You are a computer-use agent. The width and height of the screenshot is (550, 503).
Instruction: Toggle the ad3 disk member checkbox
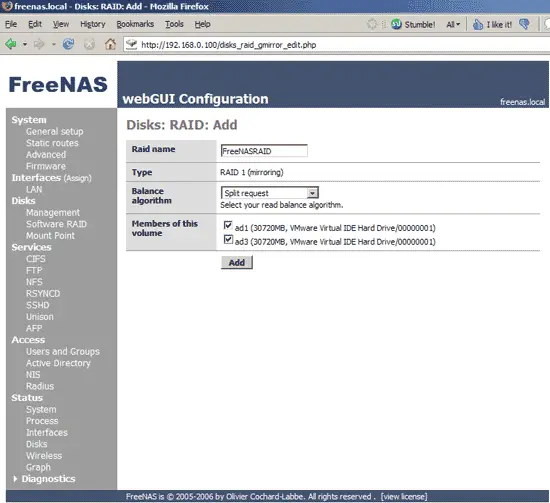[228, 240]
